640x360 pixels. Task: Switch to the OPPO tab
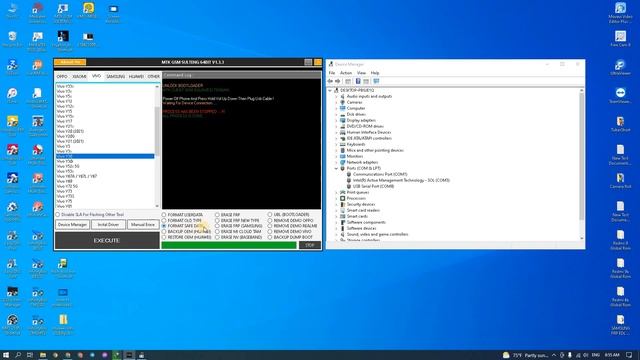point(62,77)
